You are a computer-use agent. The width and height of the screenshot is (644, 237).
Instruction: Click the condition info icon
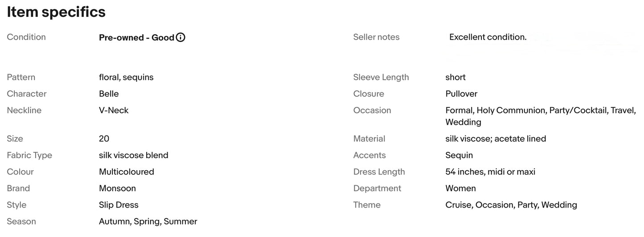[180, 37]
